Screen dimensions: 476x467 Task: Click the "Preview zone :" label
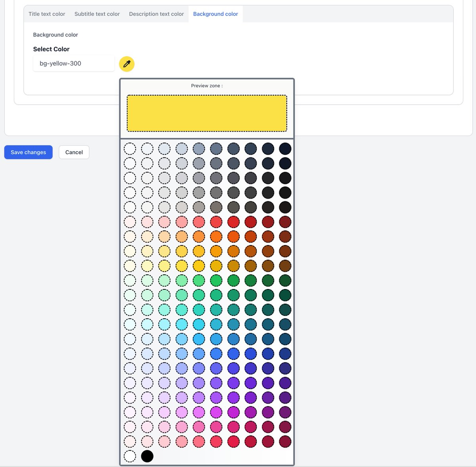(x=207, y=86)
